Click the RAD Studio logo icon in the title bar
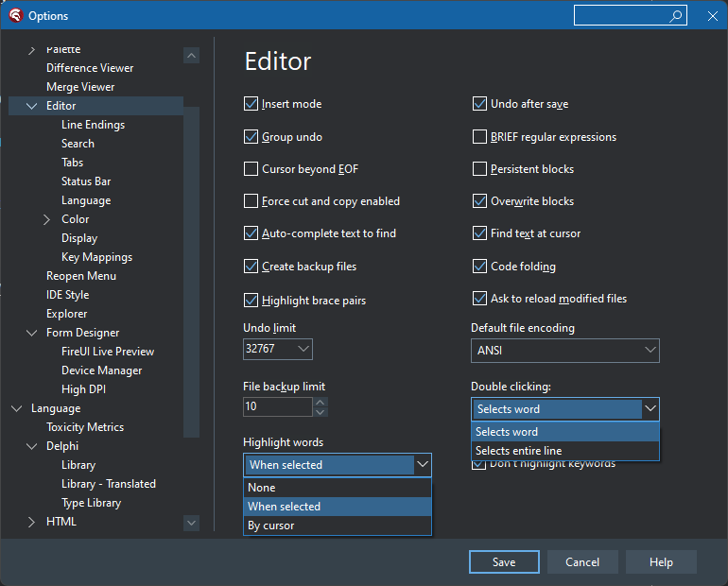 click(15, 15)
